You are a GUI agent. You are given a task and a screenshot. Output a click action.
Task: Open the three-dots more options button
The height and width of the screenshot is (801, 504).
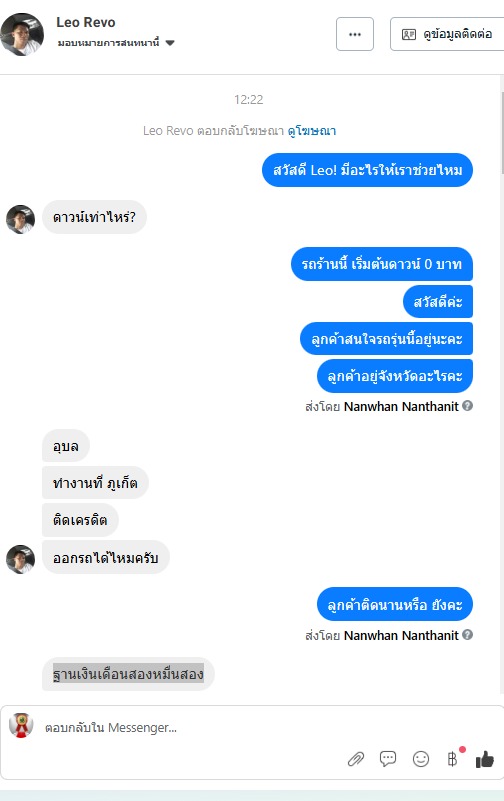tap(355, 34)
